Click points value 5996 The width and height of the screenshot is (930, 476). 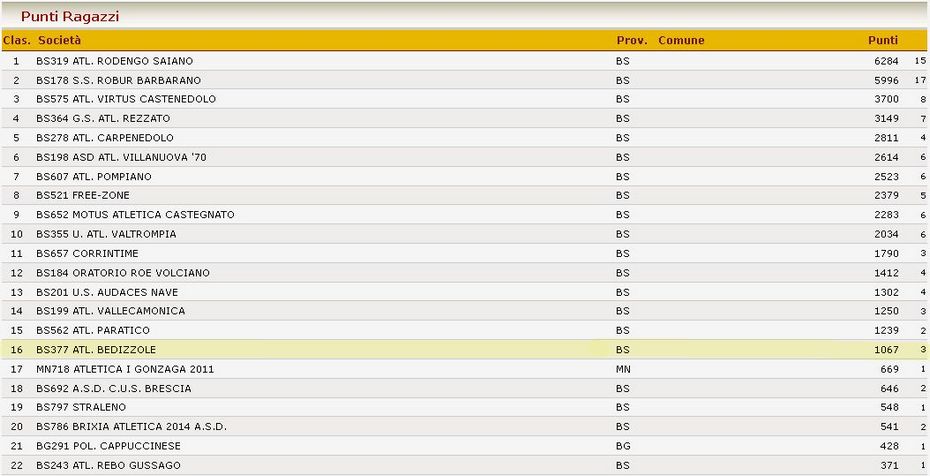[x=886, y=80]
